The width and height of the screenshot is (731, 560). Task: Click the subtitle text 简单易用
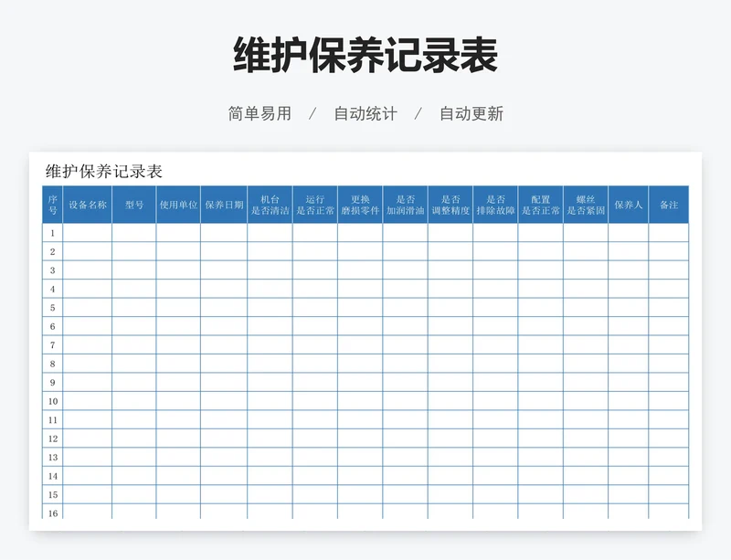coord(260,114)
